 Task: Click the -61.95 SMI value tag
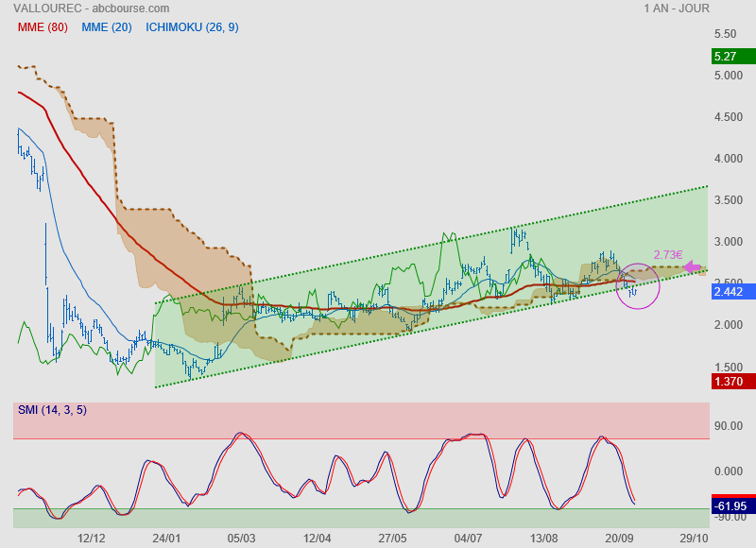coord(733,505)
